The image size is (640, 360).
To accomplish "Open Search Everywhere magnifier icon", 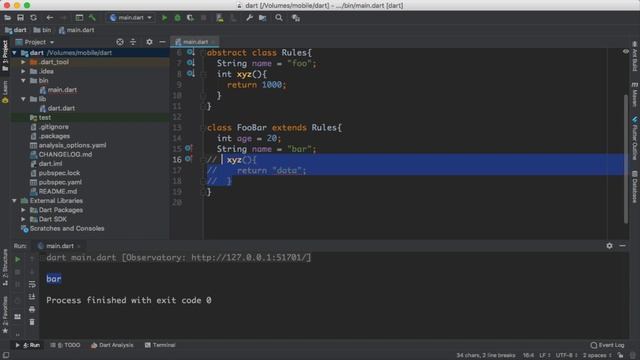I will [x=279, y=18].
